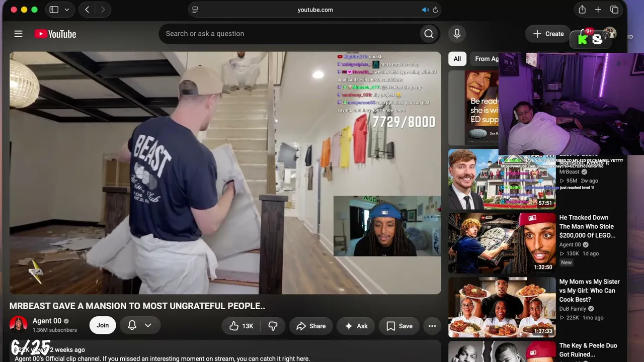The width and height of the screenshot is (644, 362).
Task: Open Safari's Share menu icon
Action: click(582, 10)
